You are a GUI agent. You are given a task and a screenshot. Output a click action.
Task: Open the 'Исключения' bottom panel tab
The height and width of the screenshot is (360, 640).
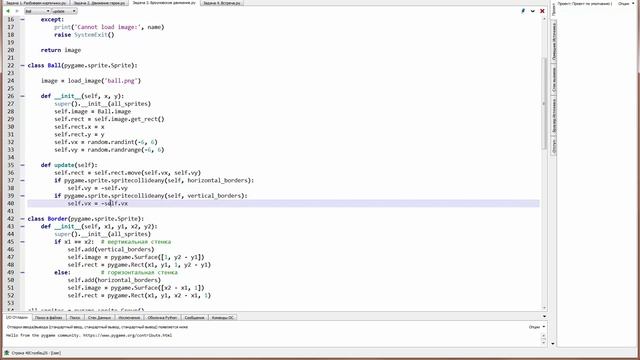point(129,317)
